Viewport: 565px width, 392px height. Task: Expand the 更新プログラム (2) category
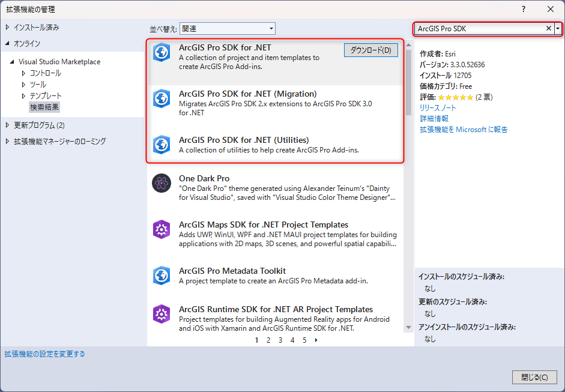8,125
